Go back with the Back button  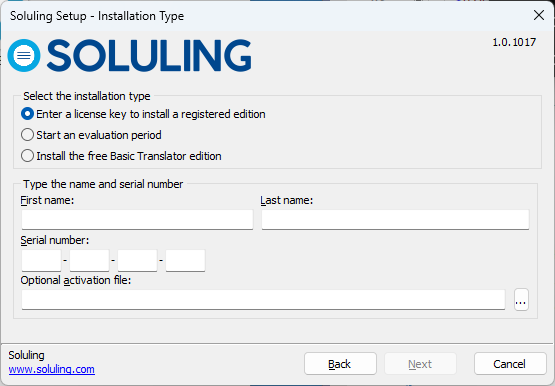coord(340,363)
